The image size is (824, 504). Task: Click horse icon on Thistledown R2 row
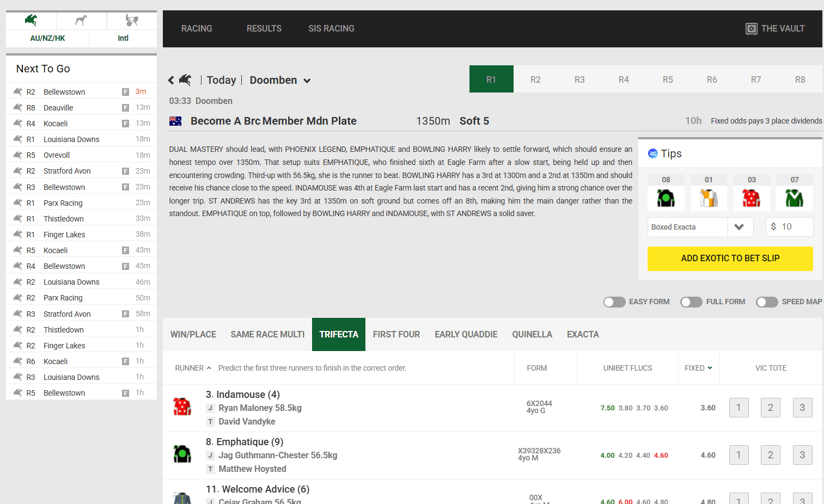click(x=18, y=330)
